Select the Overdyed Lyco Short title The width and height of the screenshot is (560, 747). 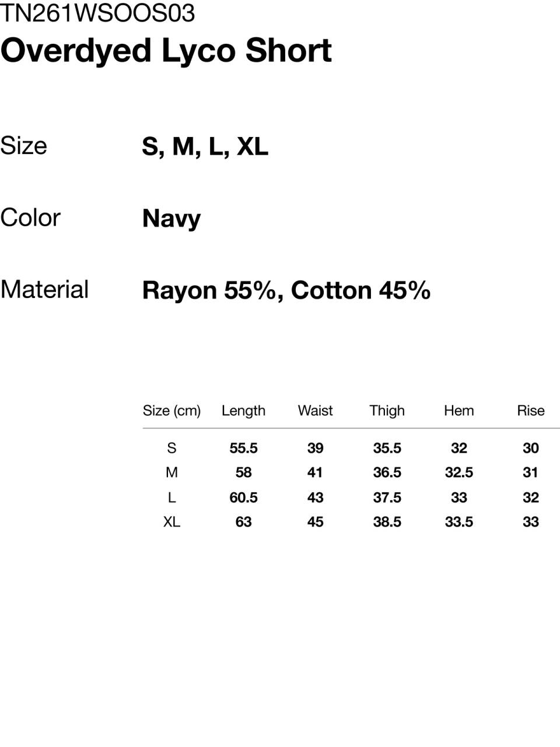pyautogui.click(x=166, y=51)
